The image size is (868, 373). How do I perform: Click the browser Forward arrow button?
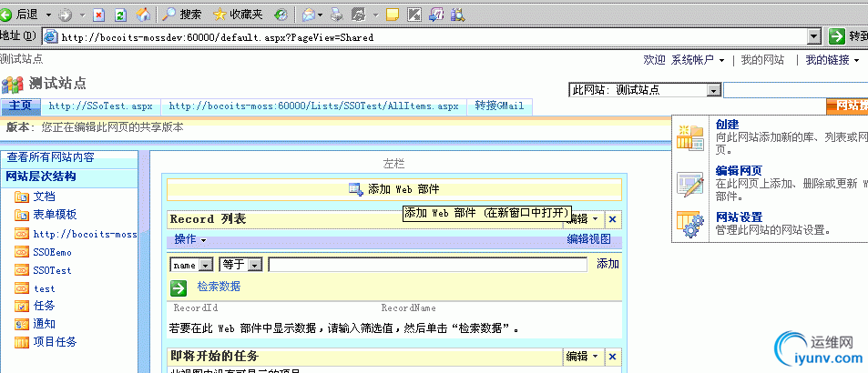tap(65, 15)
